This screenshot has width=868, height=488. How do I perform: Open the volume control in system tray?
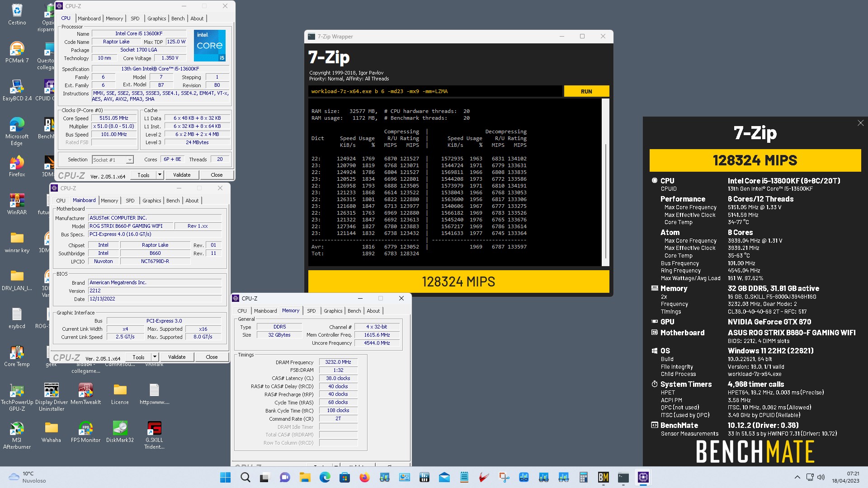pos(821,477)
